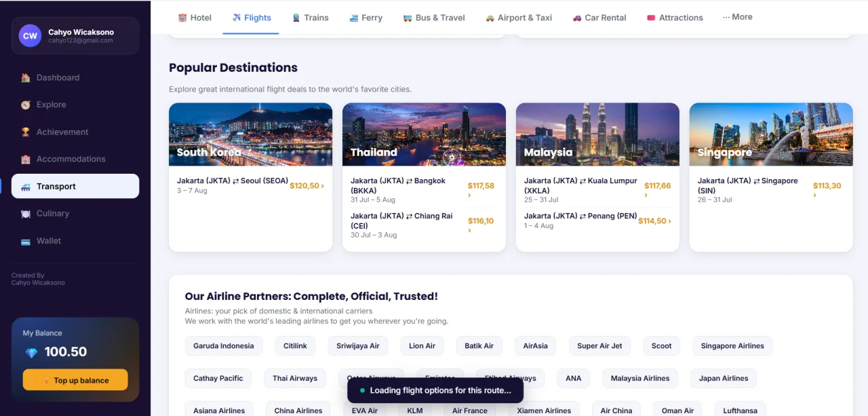Click the Attractions ticket icon
This screenshot has height=416, width=868.
[651, 18]
